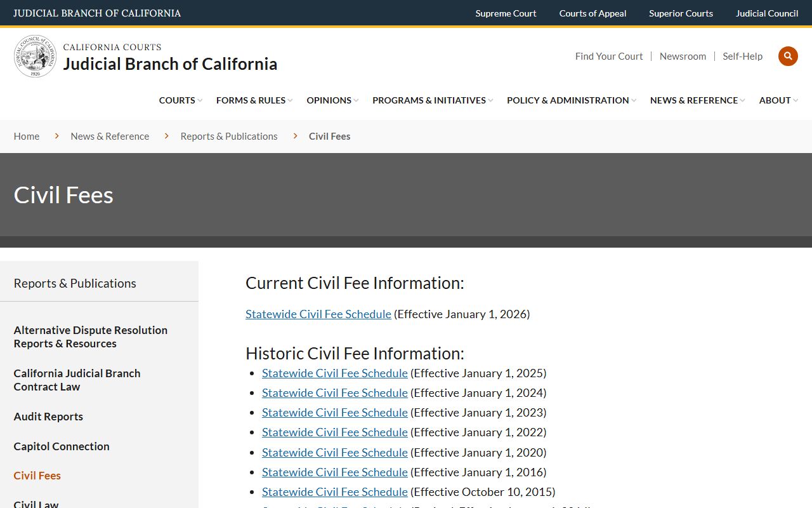Expand the Opinions menu
The height and width of the screenshot is (508, 812).
coord(332,100)
